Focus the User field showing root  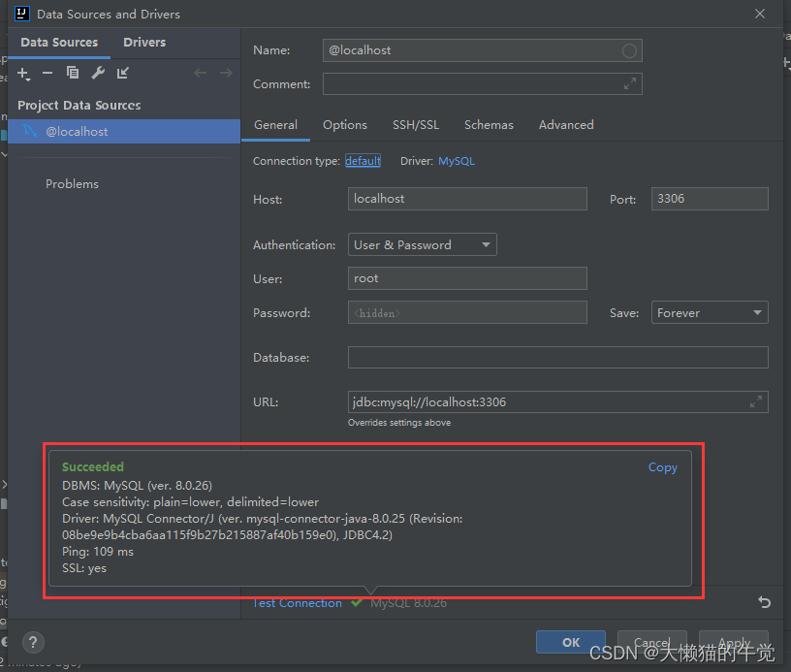467,278
